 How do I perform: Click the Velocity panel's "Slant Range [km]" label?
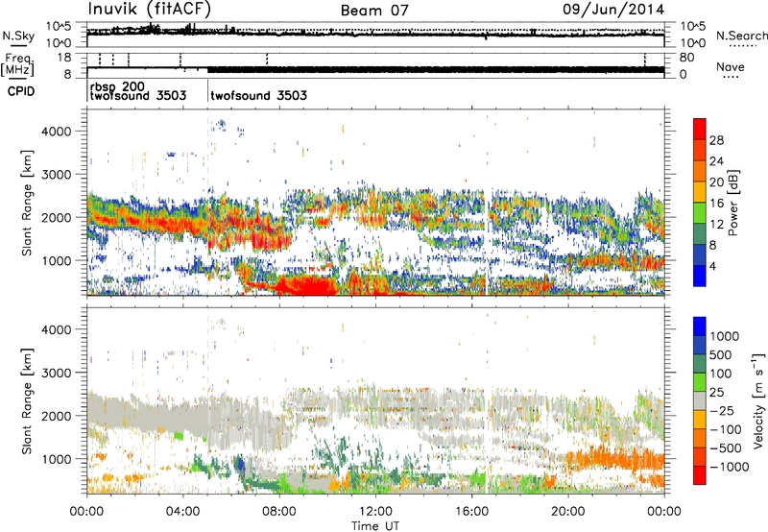click(x=27, y=401)
